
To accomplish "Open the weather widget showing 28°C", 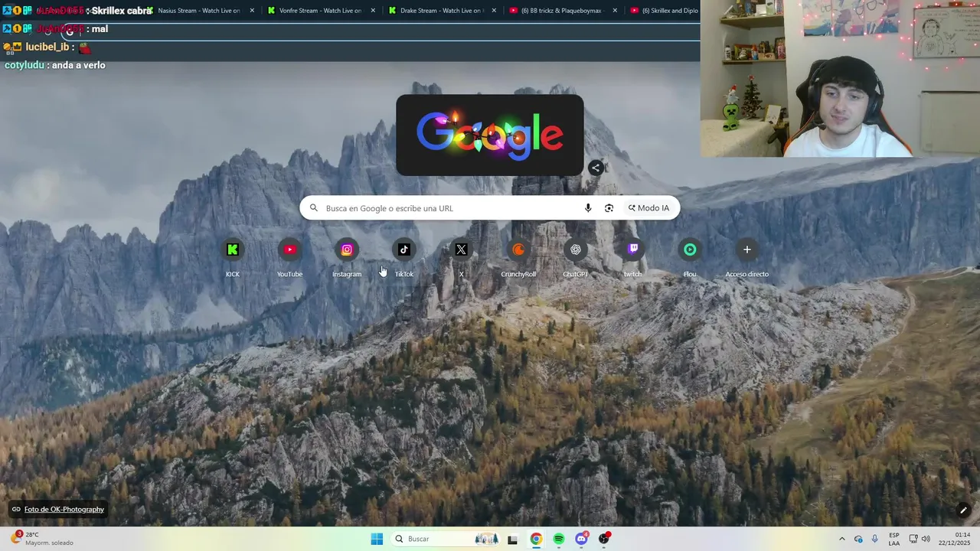I will tap(42, 539).
